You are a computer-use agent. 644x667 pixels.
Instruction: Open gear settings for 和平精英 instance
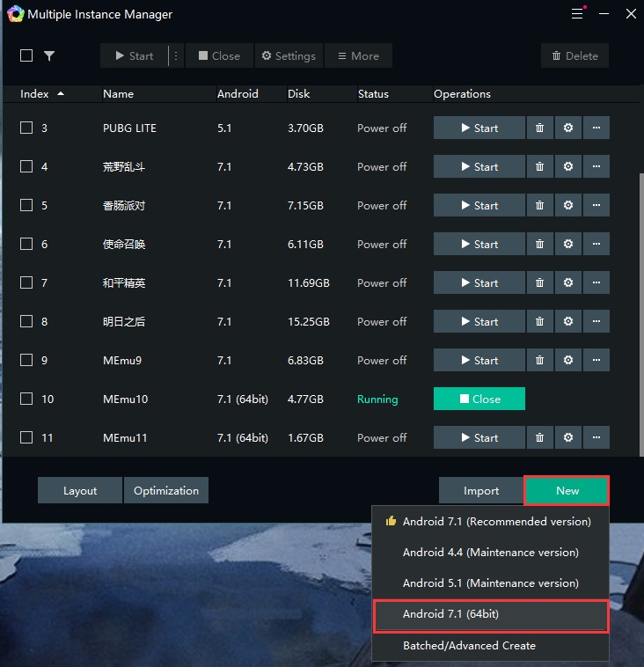pyautogui.click(x=567, y=282)
